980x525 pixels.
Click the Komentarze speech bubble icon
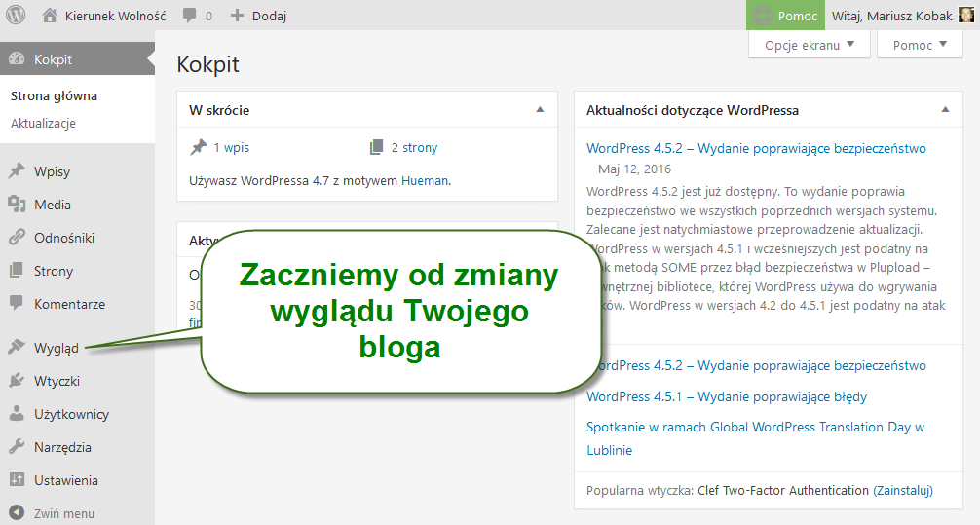pyautogui.click(x=17, y=303)
